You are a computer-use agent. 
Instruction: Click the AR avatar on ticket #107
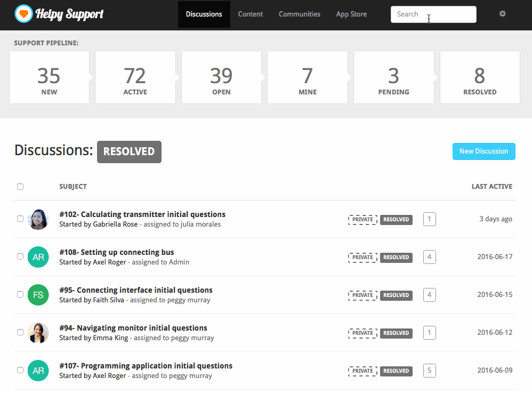click(38, 371)
